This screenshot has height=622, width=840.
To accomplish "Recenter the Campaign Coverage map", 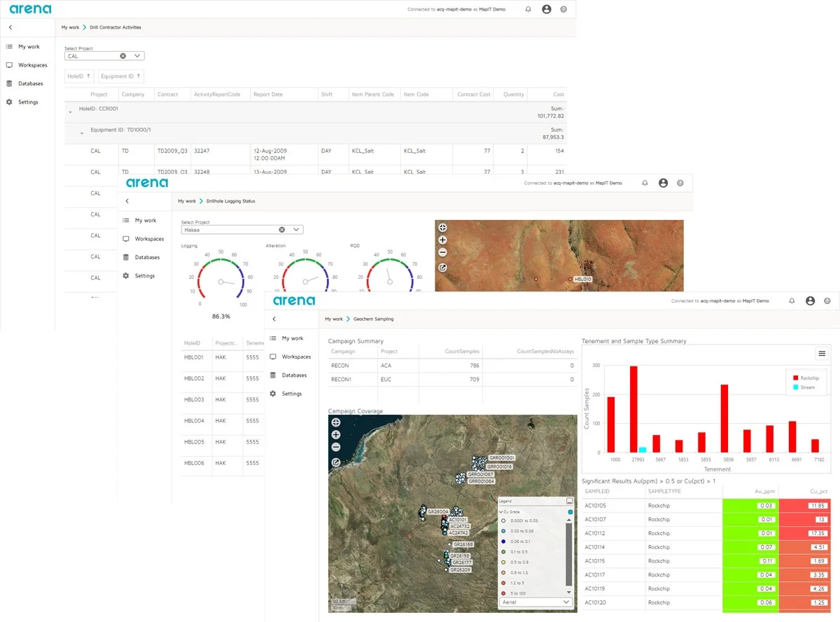I will click(336, 422).
